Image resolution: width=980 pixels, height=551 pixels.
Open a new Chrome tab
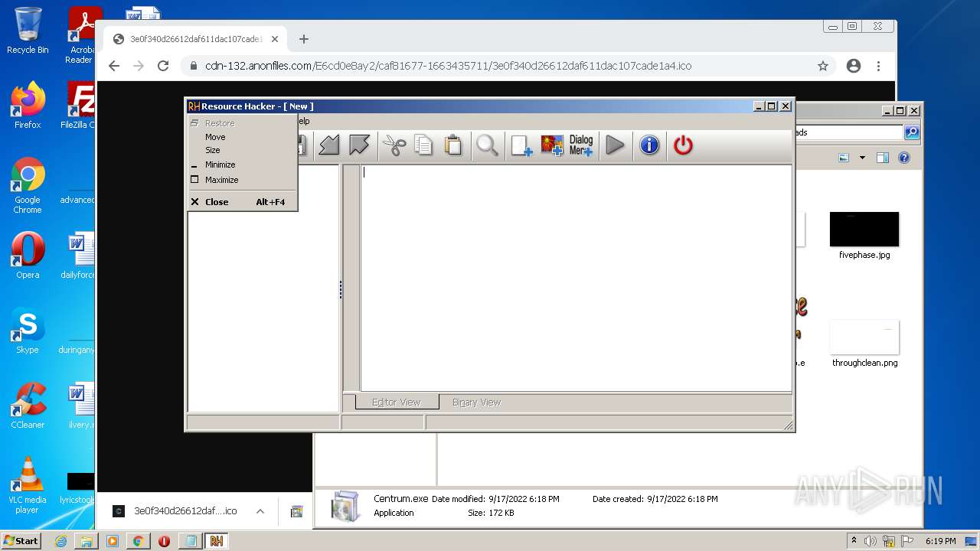point(304,39)
